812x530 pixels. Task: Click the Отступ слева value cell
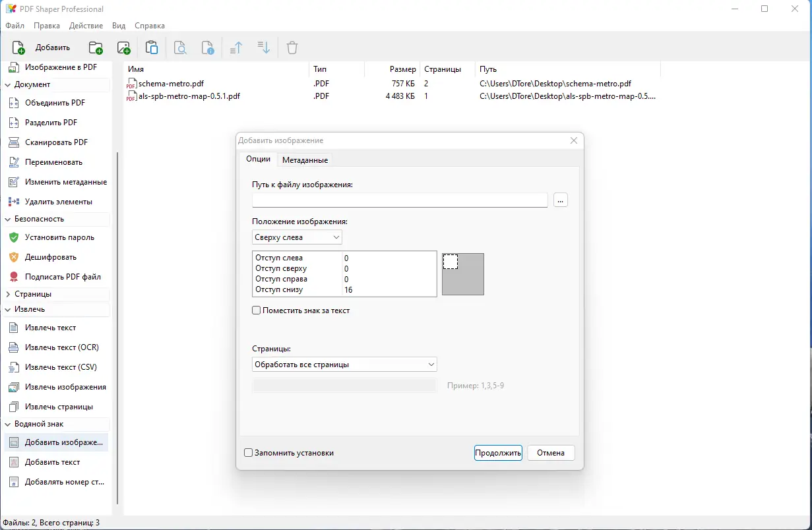(389, 258)
